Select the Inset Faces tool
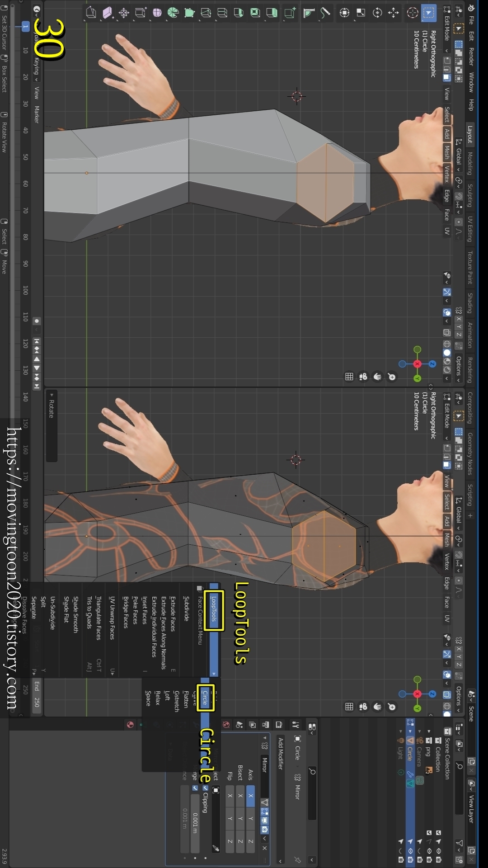This screenshot has width=488, height=868. [255, 13]
